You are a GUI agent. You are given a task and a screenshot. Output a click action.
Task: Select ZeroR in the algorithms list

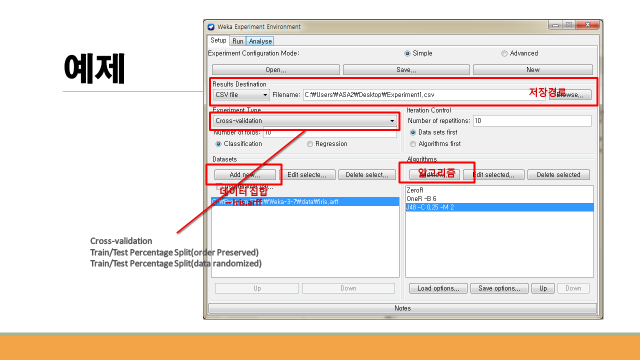tap(499, 190)
